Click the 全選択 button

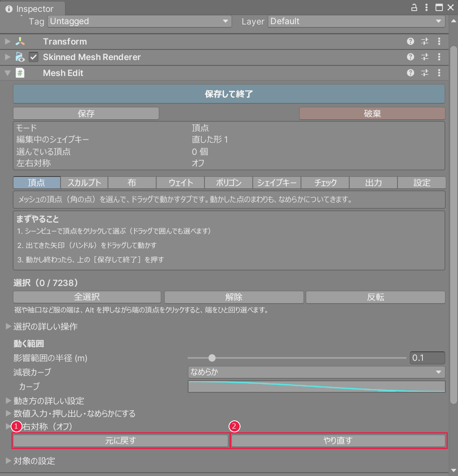click(x=87, y=297)
